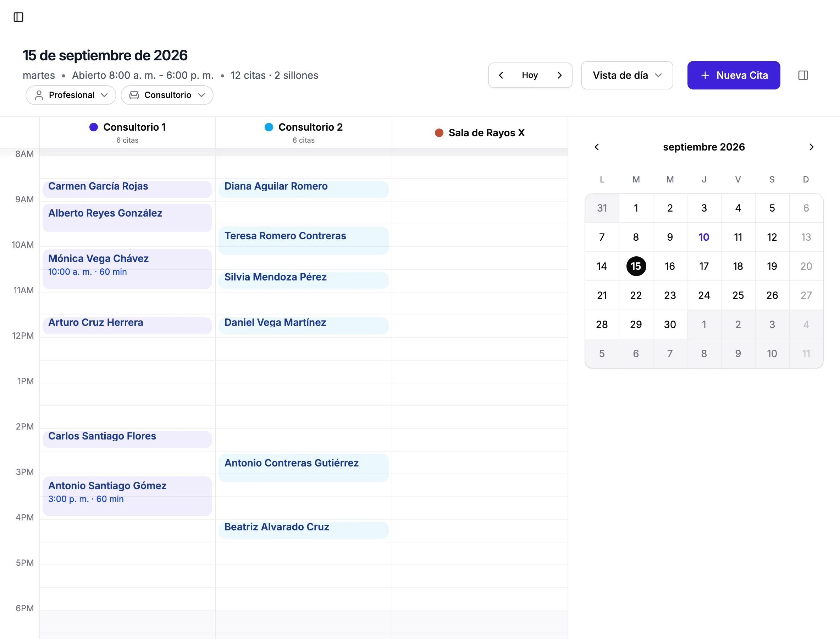Select the Sala de Rayos X column header
Image resolution: width=840 pixels, height=639 pixels.
(x=480, y=132)
